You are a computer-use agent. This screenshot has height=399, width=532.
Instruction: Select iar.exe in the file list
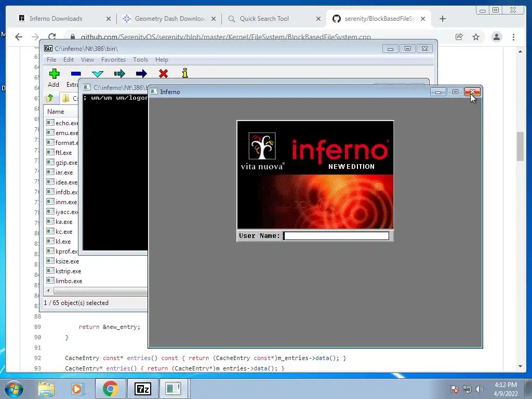pos(59,172)
